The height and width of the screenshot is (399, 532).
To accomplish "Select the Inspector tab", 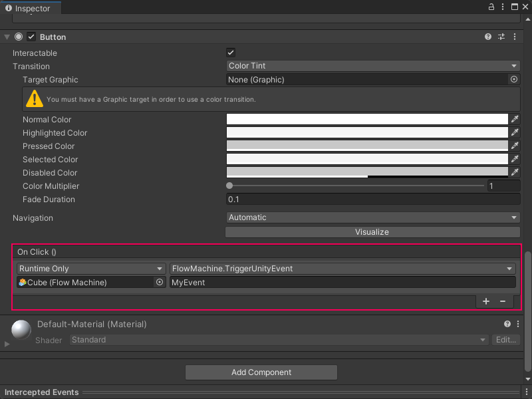I will [x=28, y=8].
